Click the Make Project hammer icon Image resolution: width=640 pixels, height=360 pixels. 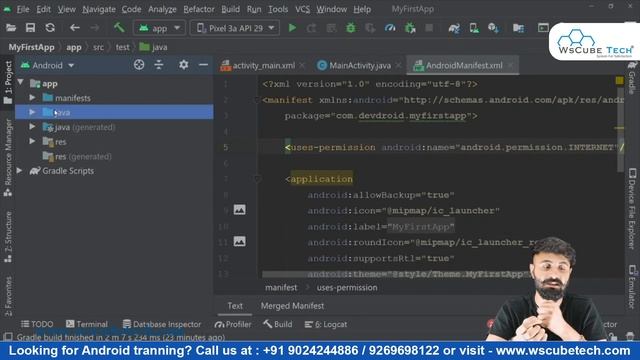[119, 28]
